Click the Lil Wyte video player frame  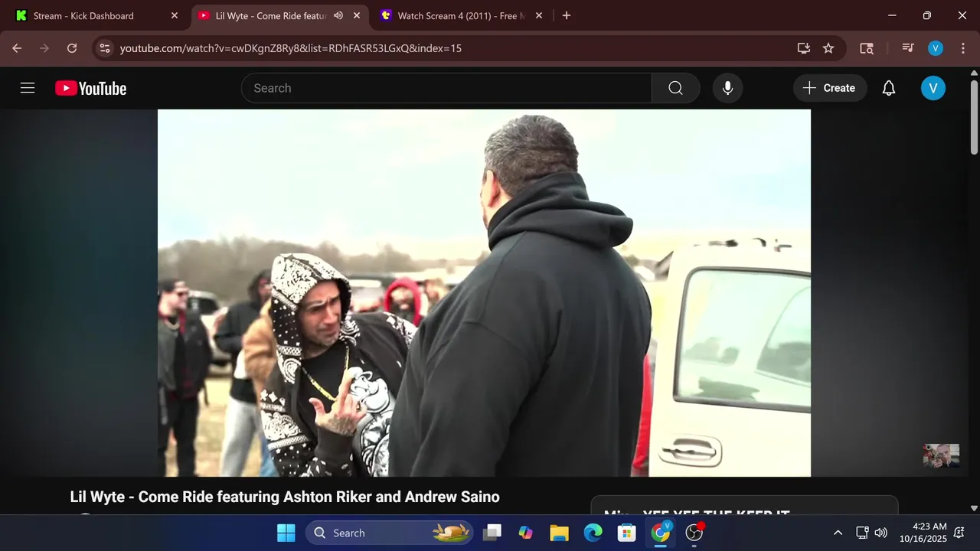pos(484,293)
